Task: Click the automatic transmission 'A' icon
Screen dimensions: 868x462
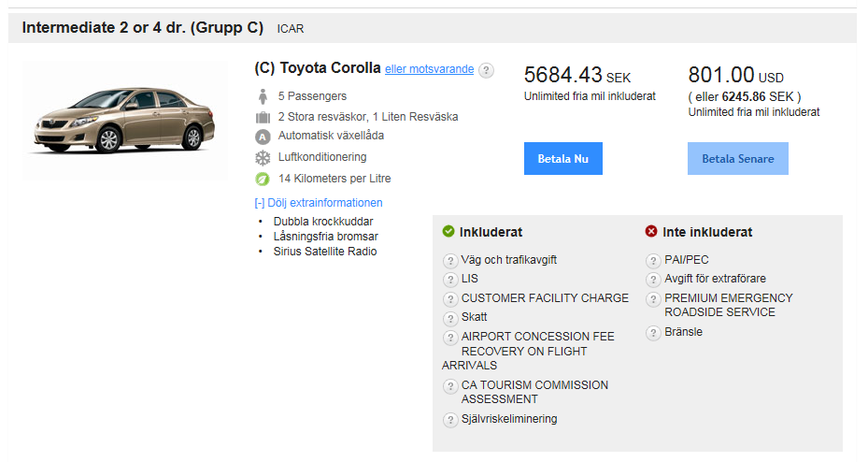Action: point(263,137)
